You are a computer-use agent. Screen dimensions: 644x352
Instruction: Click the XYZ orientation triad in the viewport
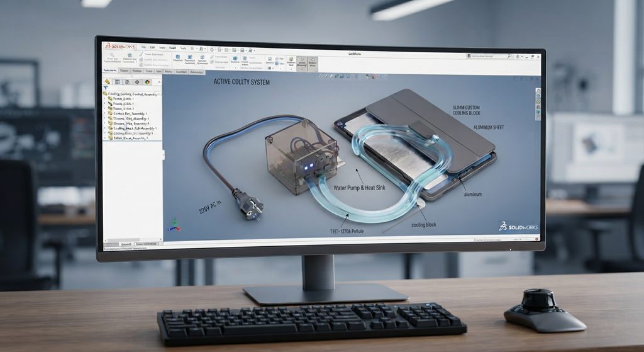click(174, 225)
